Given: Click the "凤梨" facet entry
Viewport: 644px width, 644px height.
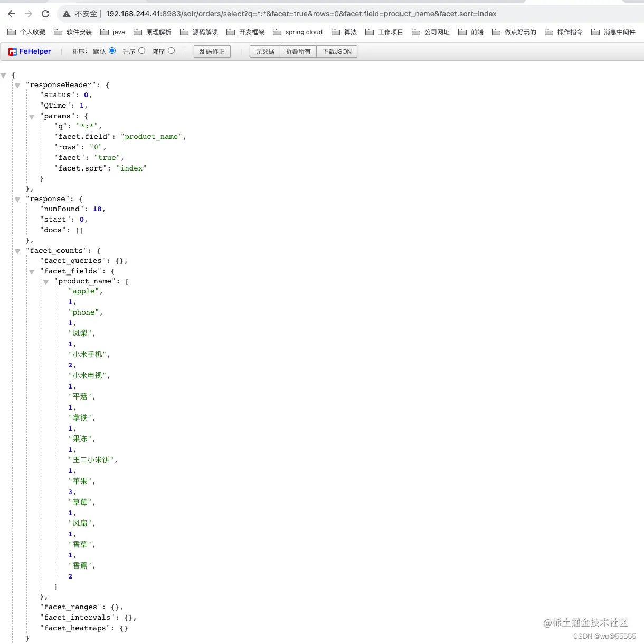Looking at the screenshot, I should pyautogui.click(x=80, y=334).
